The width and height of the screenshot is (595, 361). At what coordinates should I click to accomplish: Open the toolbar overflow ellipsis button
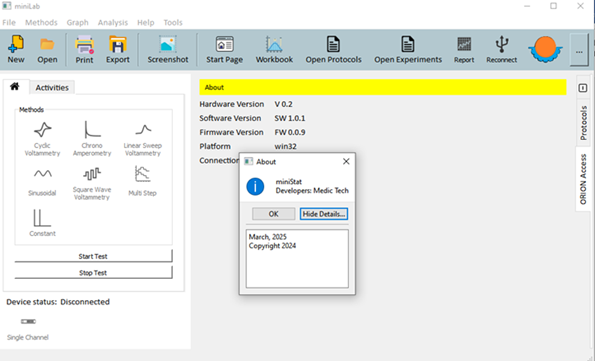579,50
